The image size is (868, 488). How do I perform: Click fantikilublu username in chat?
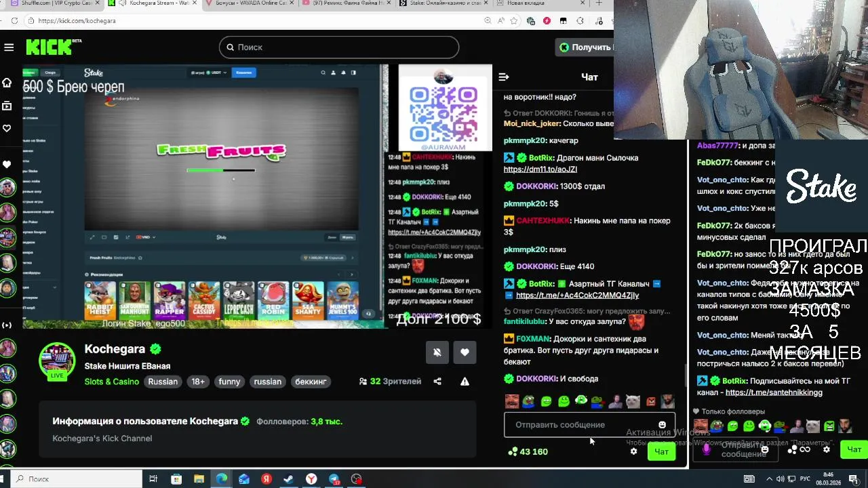pos(530,321)
